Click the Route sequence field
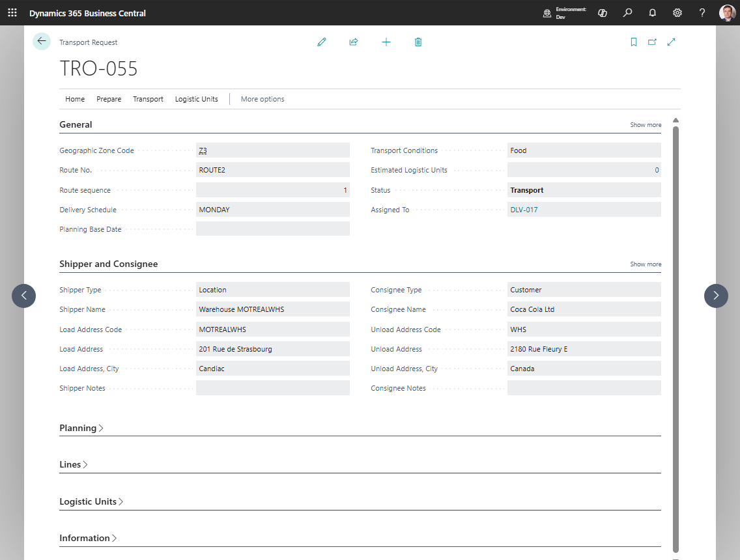 (273, 190)
